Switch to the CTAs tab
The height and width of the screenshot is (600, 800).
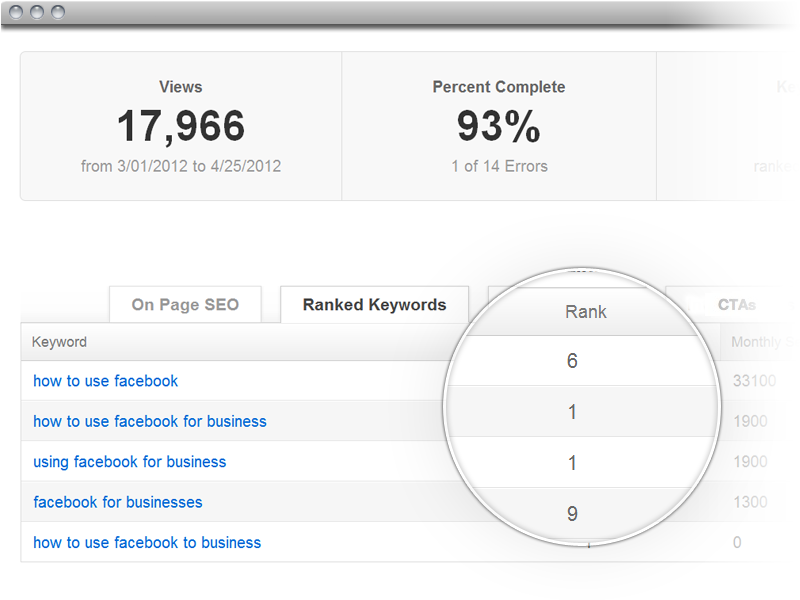click(736, 305)
